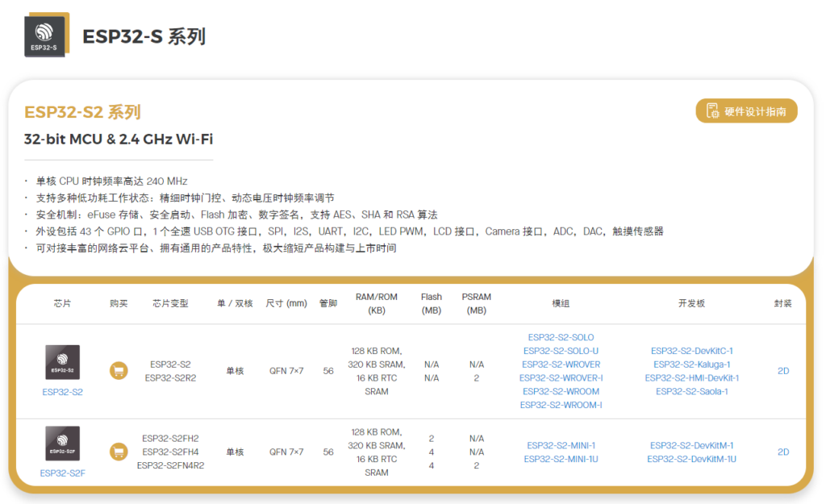Click the 购买 column header
The image size is (826, 504).
[x=119, y=303]
